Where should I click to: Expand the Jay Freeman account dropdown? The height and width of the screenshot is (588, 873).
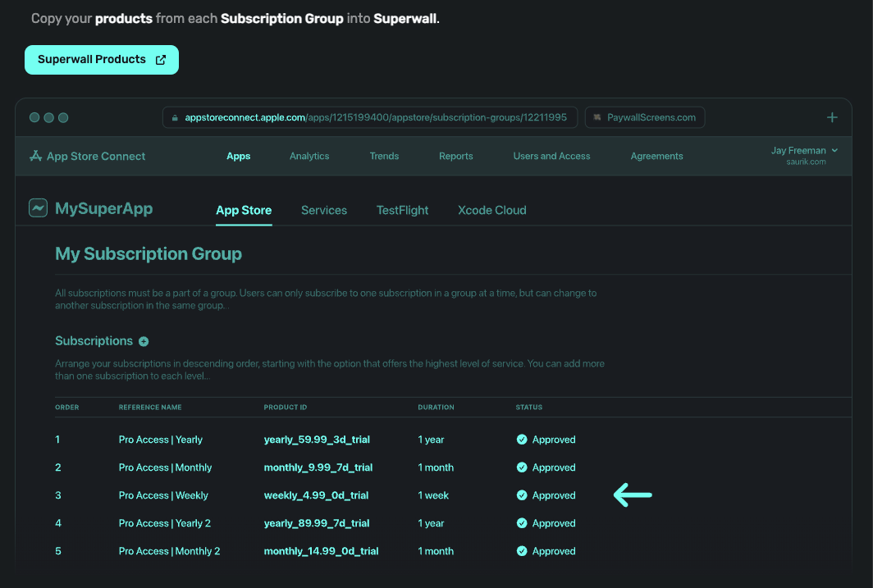tap(804, 151)
